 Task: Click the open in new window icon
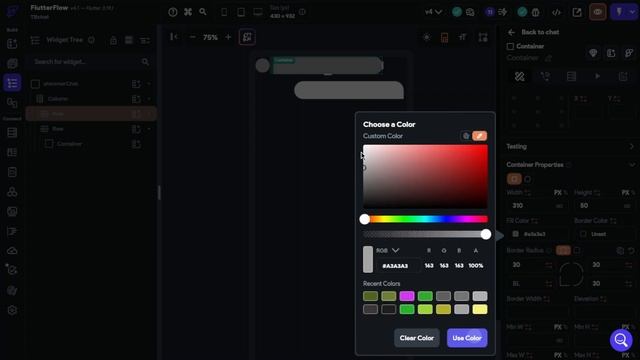click(577, 12)
